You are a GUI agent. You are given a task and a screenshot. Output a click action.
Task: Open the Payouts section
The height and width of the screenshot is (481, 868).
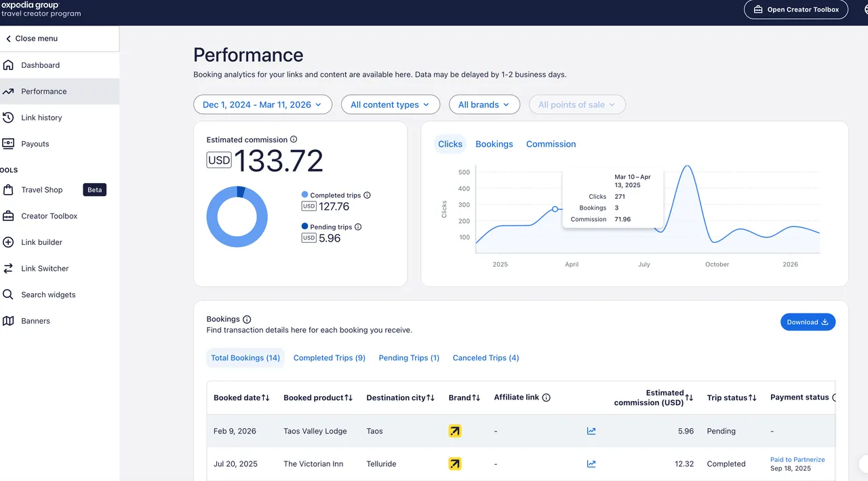tap(35, 143)
